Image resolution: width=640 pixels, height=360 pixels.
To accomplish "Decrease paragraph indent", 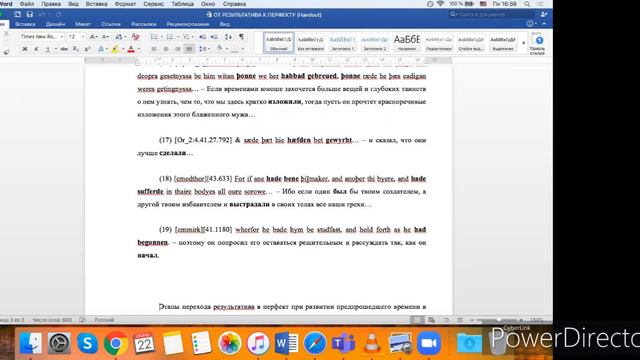I will tap(202, 37).
